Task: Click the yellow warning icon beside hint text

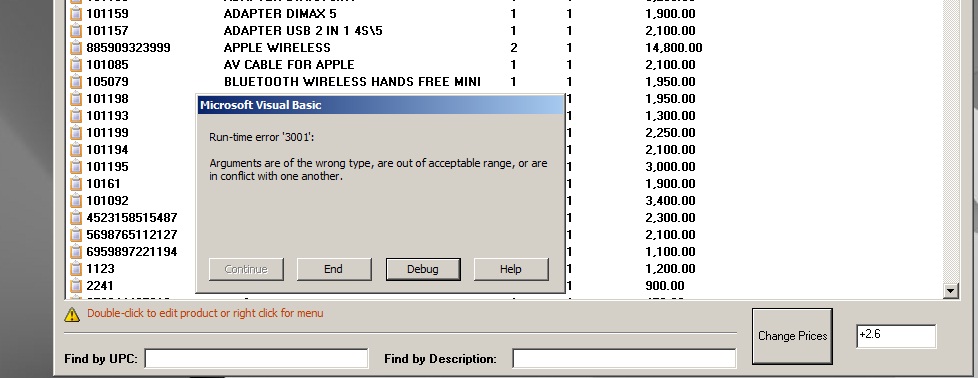Action: click(x=72, y=314)
